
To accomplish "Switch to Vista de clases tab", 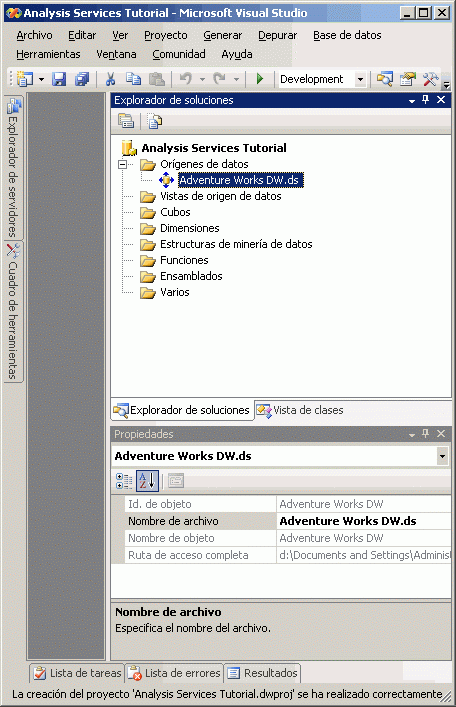I will (300, 410).
